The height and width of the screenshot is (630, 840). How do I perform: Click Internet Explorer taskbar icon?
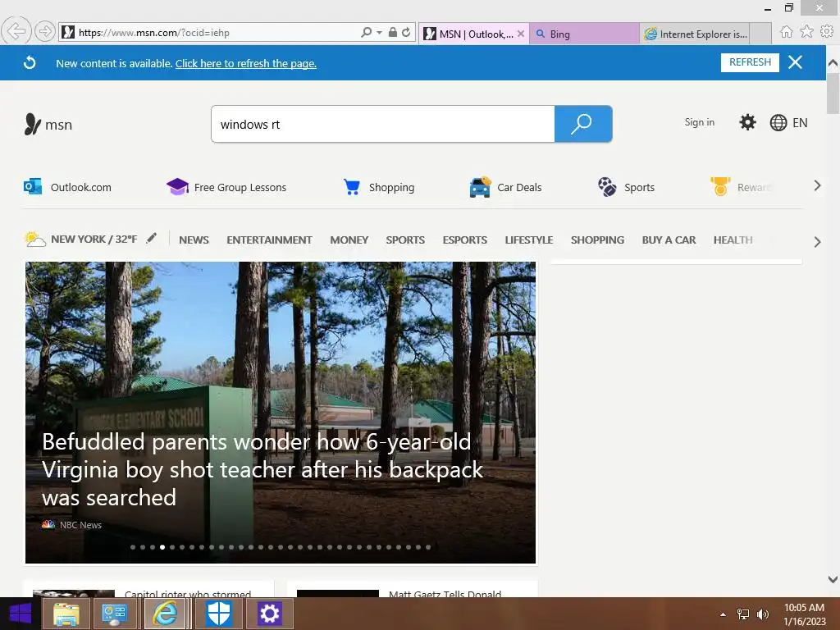(165, 614)
